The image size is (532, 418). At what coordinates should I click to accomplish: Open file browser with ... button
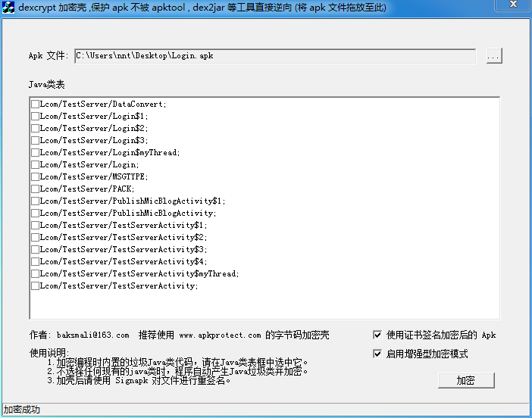(494, 56)
